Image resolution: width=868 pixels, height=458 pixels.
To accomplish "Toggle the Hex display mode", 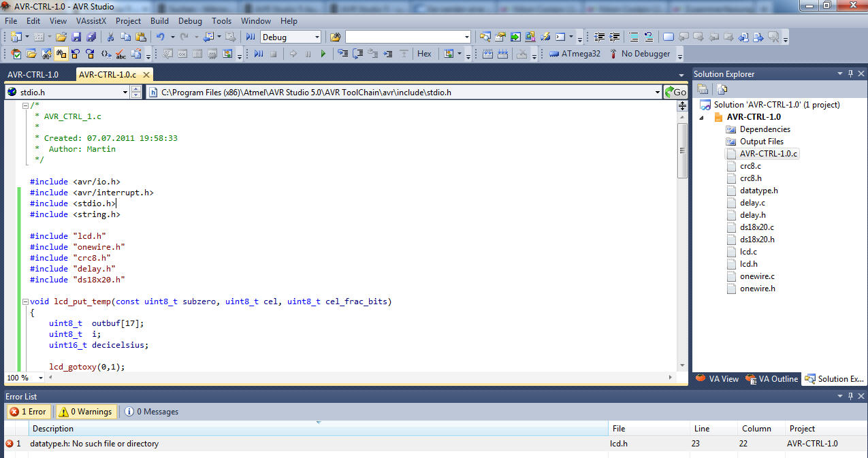I will (423, 54).
